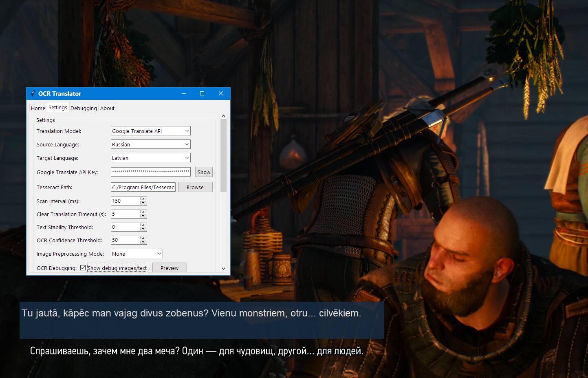Viewport: 588px width, 378px height.
Task: Click the Google Translate API Key field
Action: click(151, 172)
